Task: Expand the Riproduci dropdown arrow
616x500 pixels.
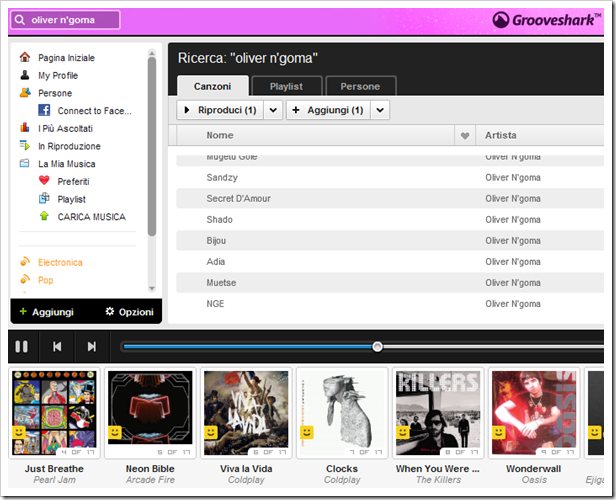Action: [x=273, y=110]
